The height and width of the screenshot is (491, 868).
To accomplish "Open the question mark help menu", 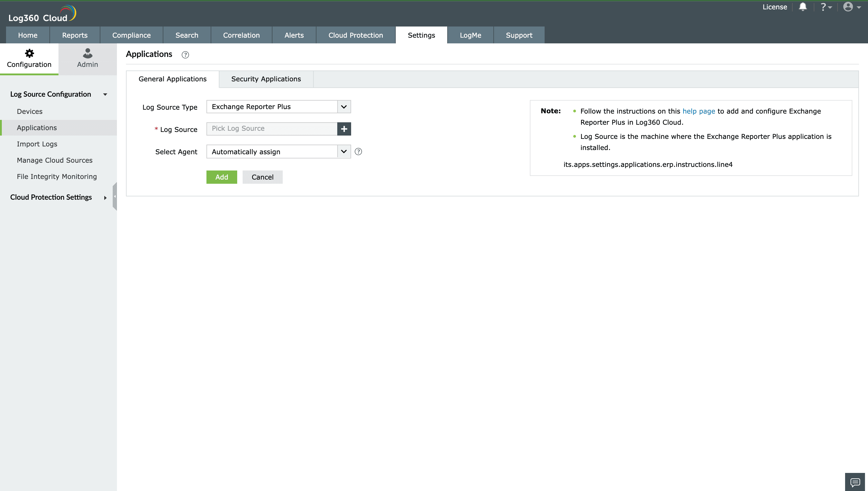I will click(826, 7).
